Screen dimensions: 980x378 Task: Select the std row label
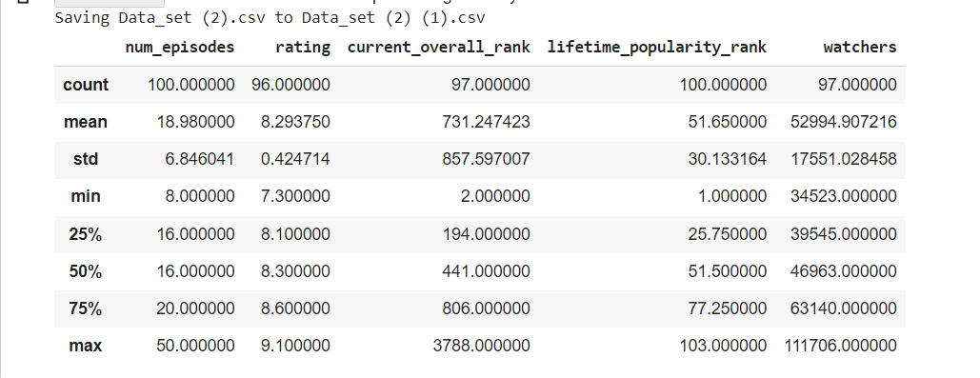(x=86, y=159)
